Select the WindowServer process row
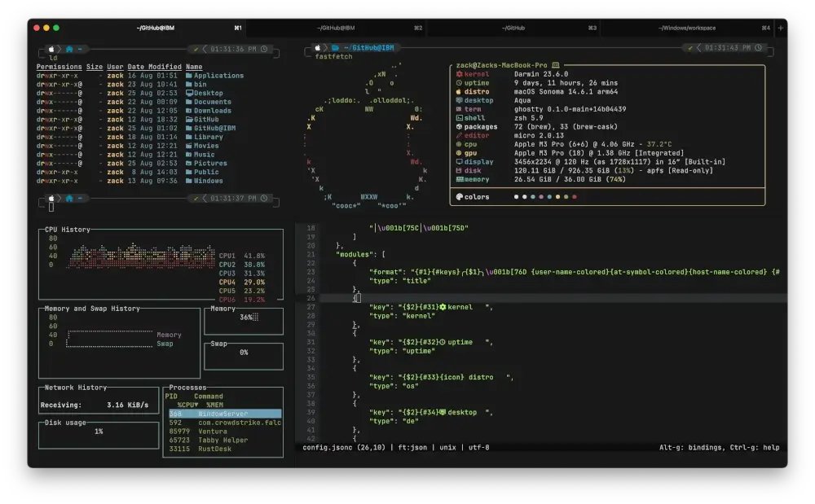 coord(224,414)
